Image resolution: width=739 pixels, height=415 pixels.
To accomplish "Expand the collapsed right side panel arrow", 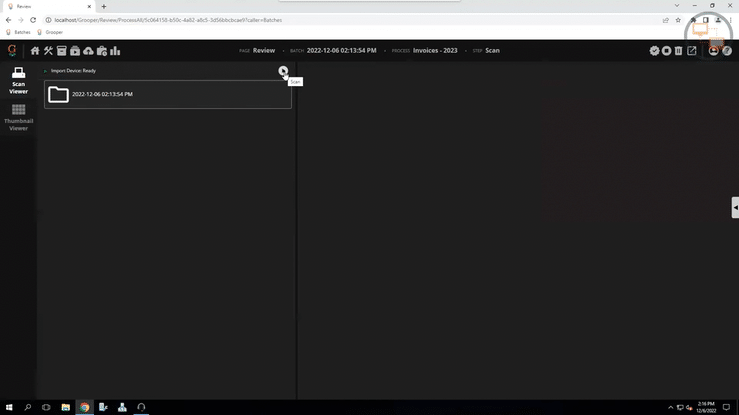I will (x=735, y=207).
